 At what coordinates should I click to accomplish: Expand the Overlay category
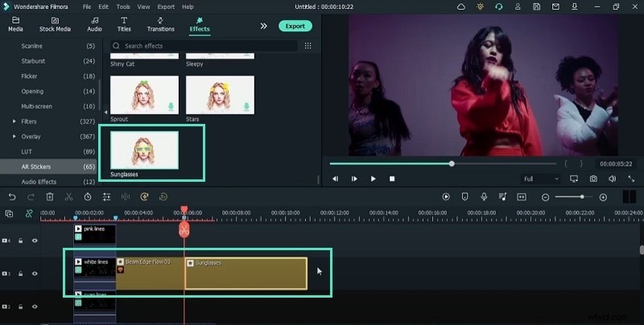pyautogui.click(x=14, y=137)
